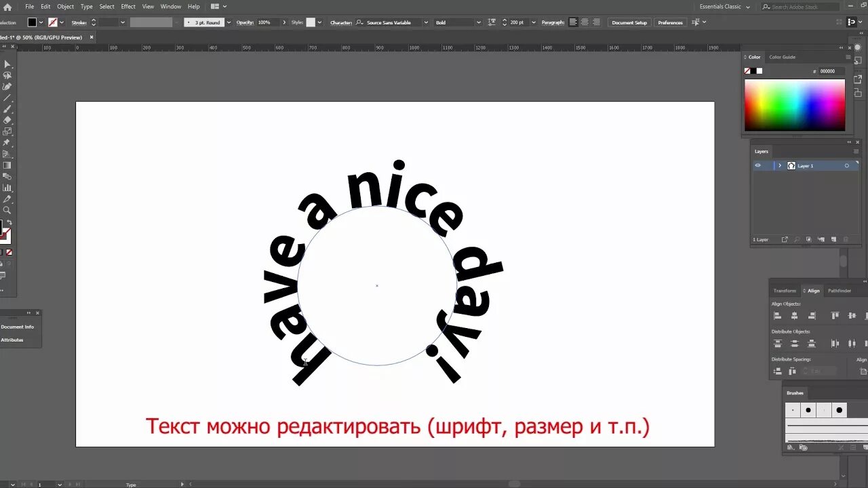
Task: Click vertical distribute bottom in Distribute Objects
Action: pos(811,344)
